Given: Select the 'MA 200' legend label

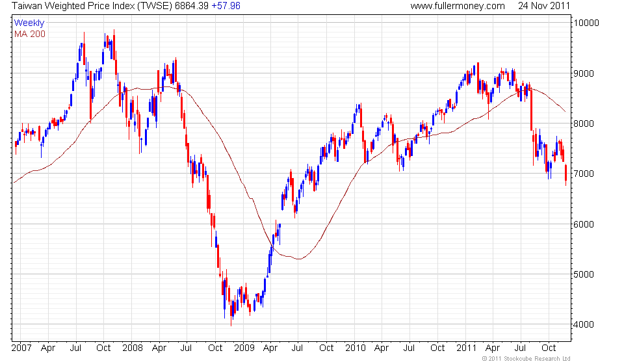Looking at the screenshot, I should pyautogui.click(x=30, y=34).
